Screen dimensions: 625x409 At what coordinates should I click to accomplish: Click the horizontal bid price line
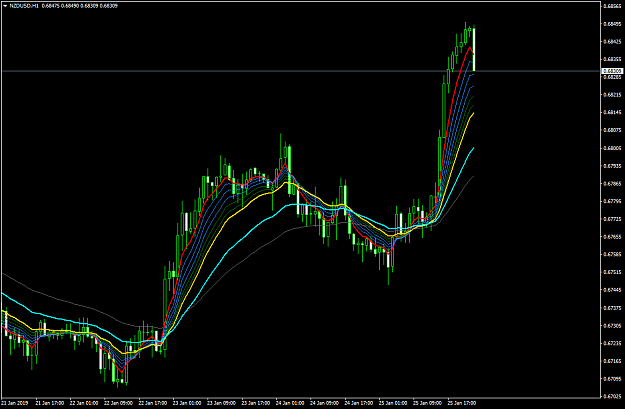click(x=301, y=71)
